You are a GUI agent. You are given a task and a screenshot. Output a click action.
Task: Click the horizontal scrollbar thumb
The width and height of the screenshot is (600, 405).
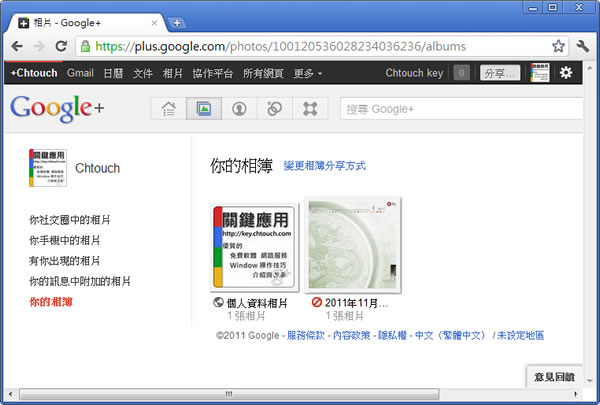(229, 394)
